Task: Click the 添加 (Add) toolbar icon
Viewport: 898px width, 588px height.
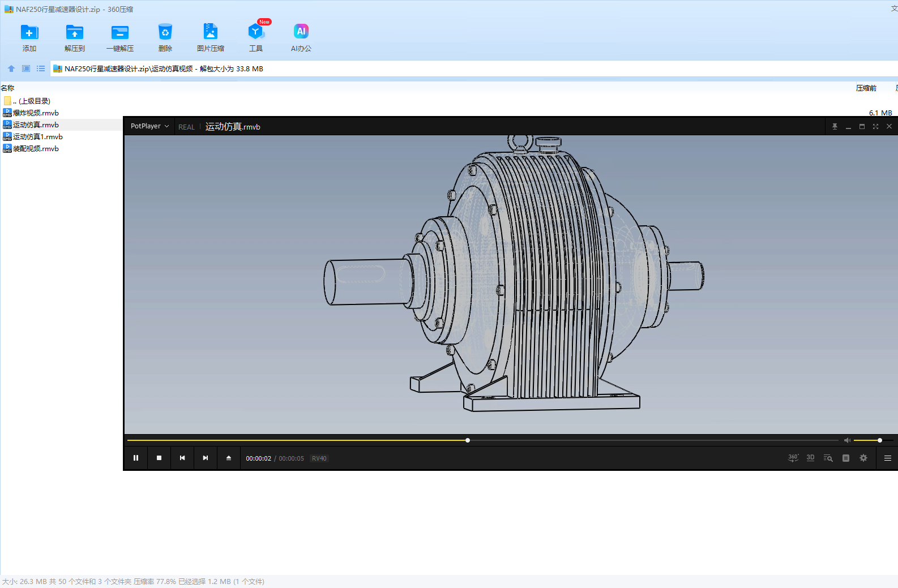Action: point(29,33)
